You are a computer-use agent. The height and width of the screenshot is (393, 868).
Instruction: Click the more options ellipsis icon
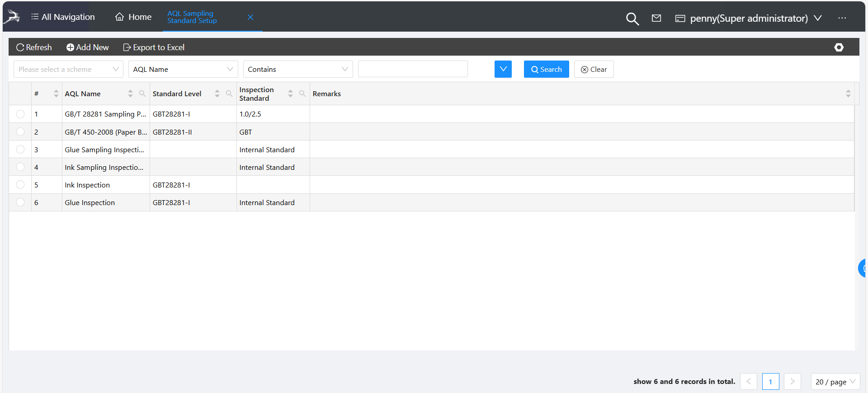tap(842, 18)
